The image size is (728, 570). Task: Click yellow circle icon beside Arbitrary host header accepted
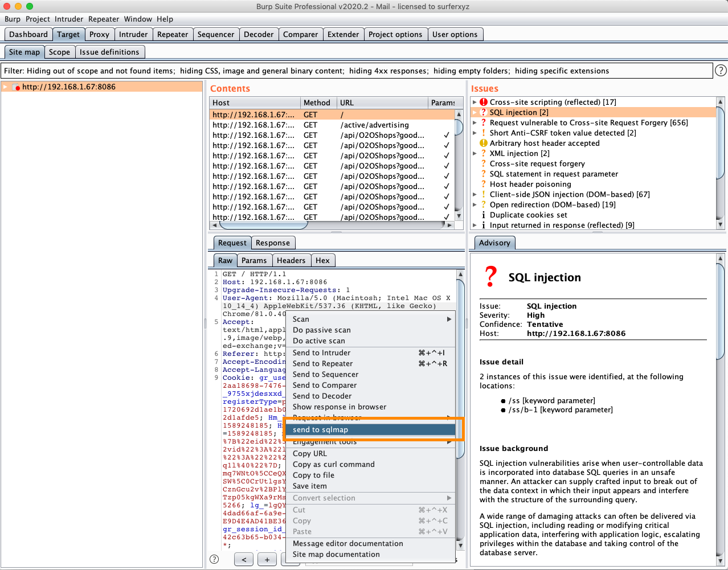pos(484,143)
